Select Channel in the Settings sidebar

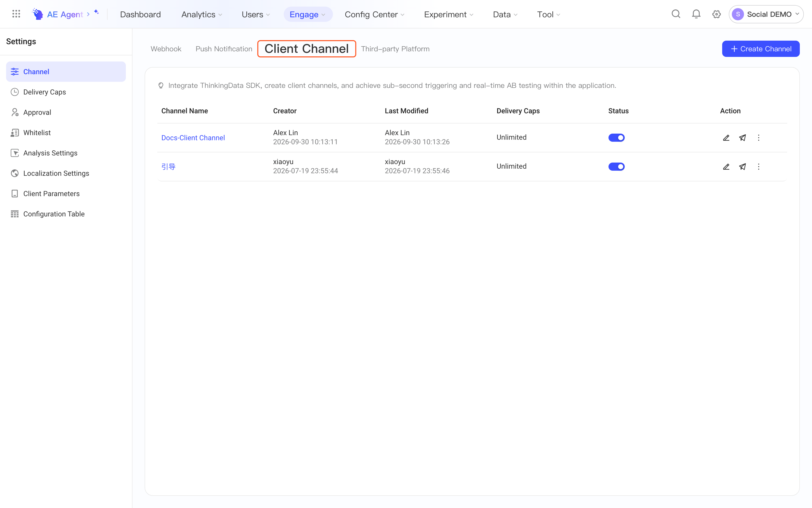[66, 72]
